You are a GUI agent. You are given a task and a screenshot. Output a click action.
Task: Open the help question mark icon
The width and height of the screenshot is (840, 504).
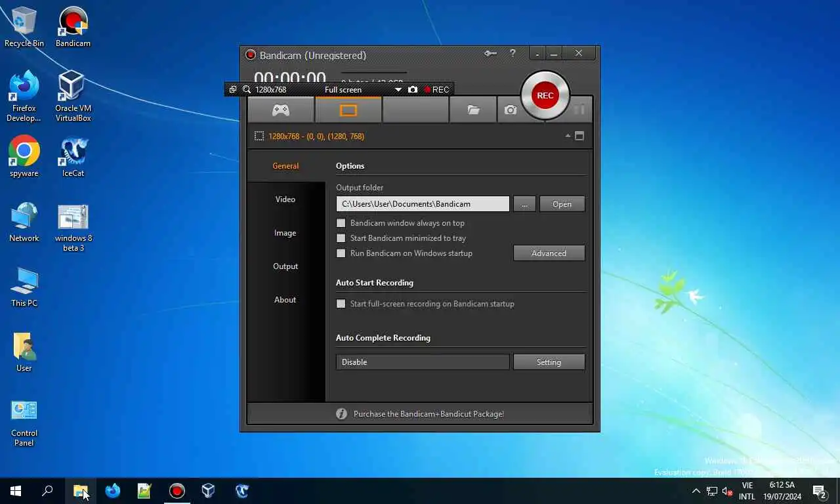513,54
